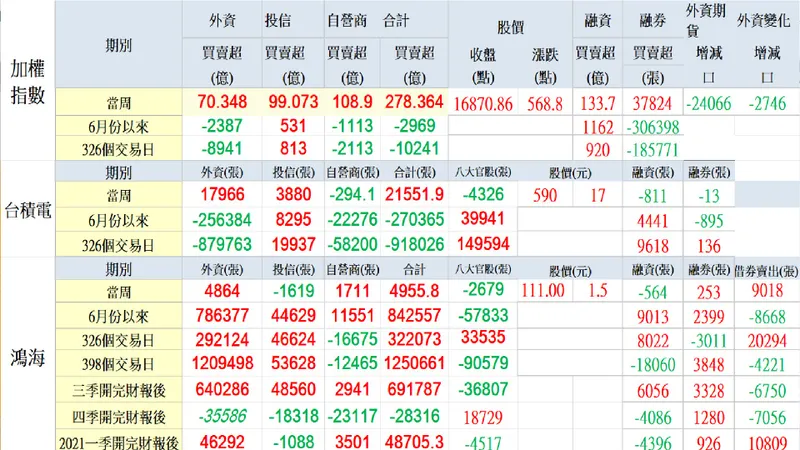
Task: Click the cell showing -90579
Action: click(x=483, y=363)
